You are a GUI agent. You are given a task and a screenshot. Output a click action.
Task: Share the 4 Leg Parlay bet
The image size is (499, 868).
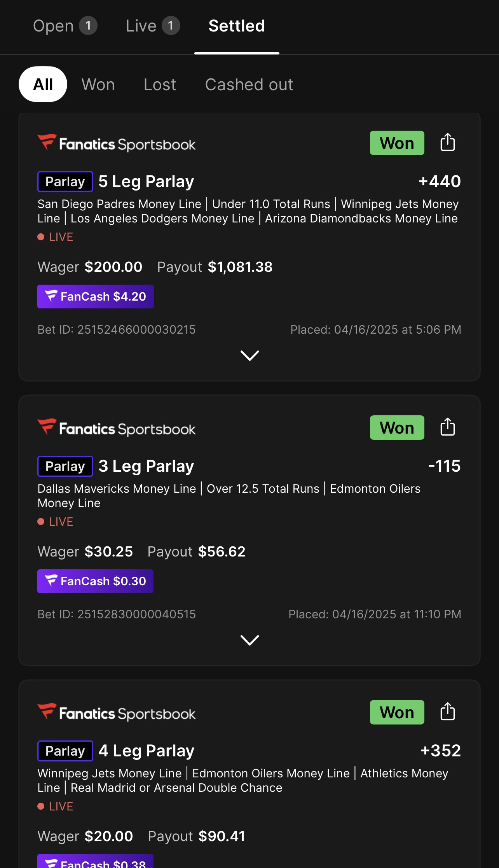[447, 712]
